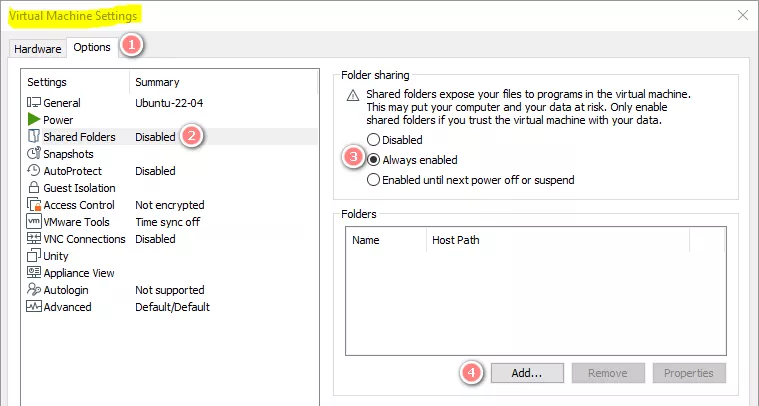Click the Ubuntu-22-04 summary value
Viewport: 759px width, 406px height.
[x=169, y=103]
